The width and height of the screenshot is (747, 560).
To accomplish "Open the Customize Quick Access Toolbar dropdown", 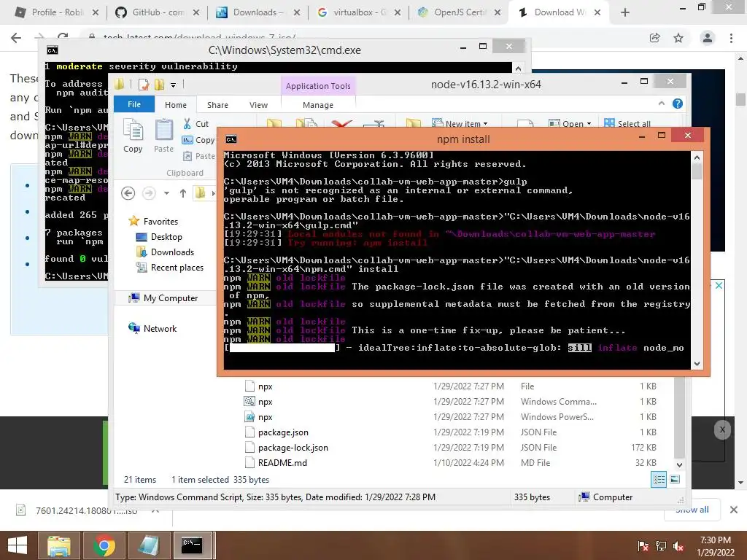I will (x=174, y=85).
